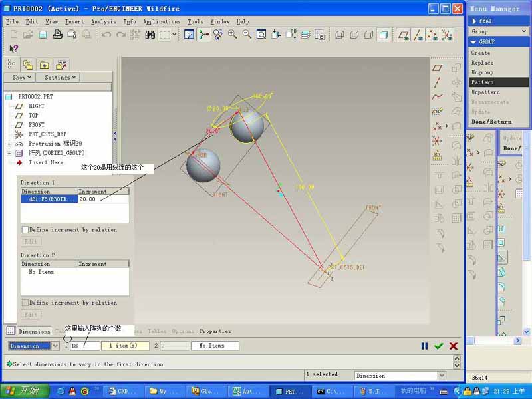Open the Settings dropdown in model tree

(61, 78)
